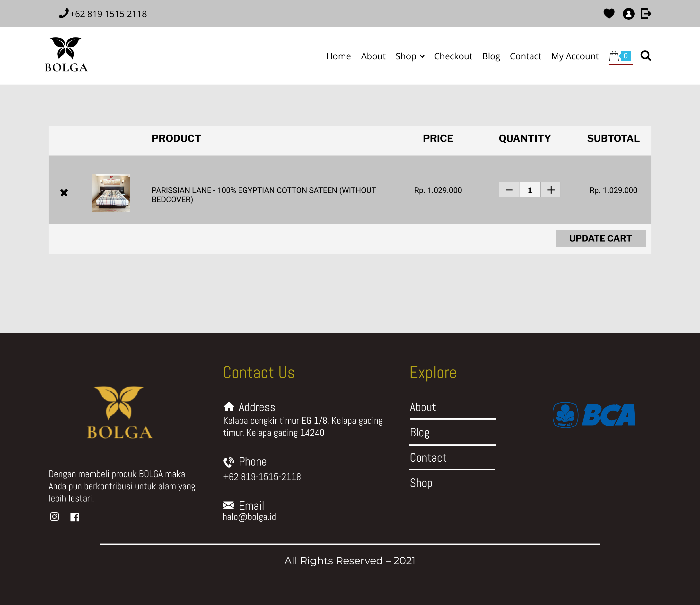Open the Parissian Lane product name link
The width and height of the screenshot is (700, 605).
click(x=263, y=195)
